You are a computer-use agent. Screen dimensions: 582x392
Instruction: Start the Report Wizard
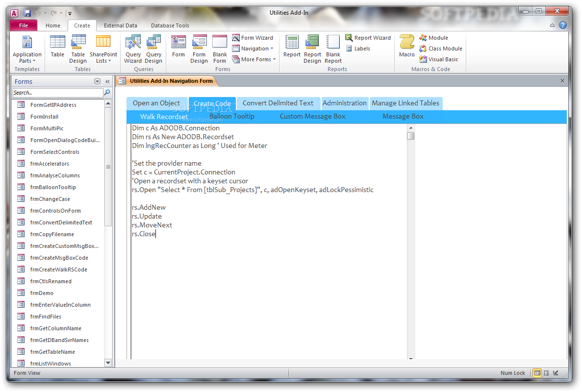coord(368,38)
